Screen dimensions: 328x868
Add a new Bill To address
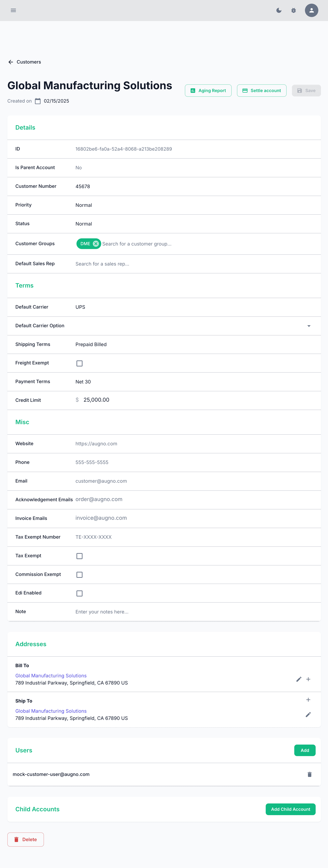pos(308,679)
